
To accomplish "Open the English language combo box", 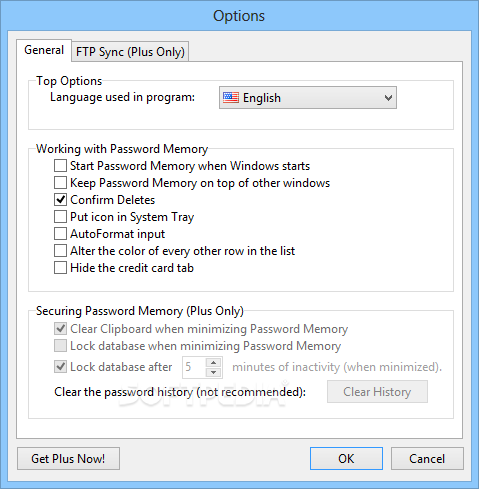I will tap(308, 98).
